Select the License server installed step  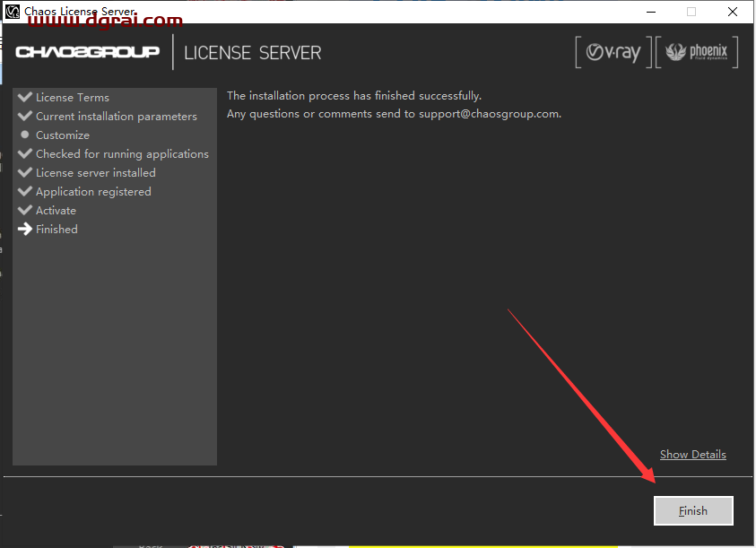[x=96, y=173]
